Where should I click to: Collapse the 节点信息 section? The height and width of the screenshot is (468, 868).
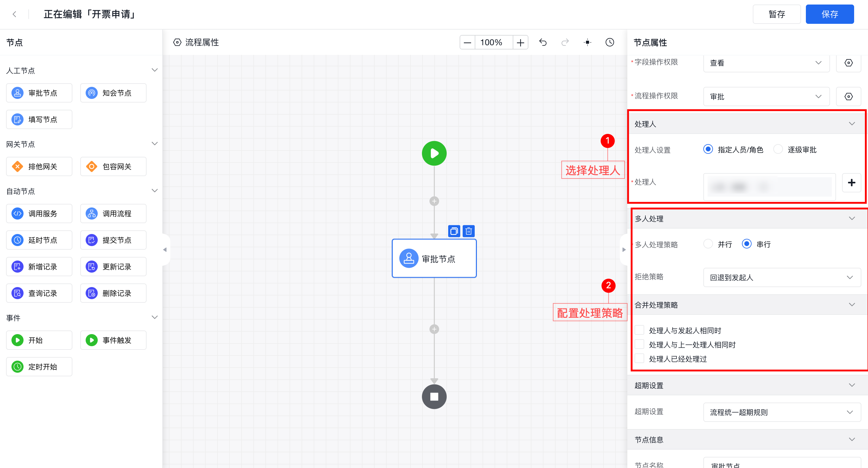(852, 439)
